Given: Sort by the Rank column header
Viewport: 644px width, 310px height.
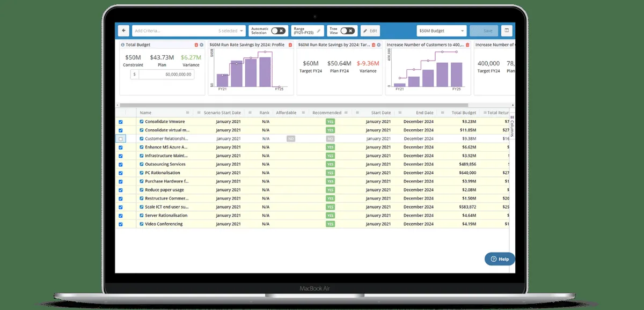Looking at the screenshot, I should [x=265, y=113].
